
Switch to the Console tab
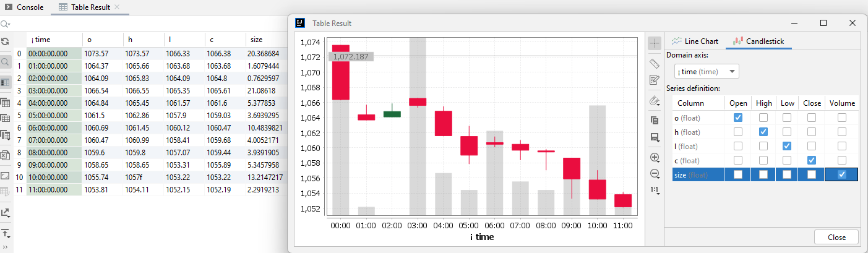24,7
